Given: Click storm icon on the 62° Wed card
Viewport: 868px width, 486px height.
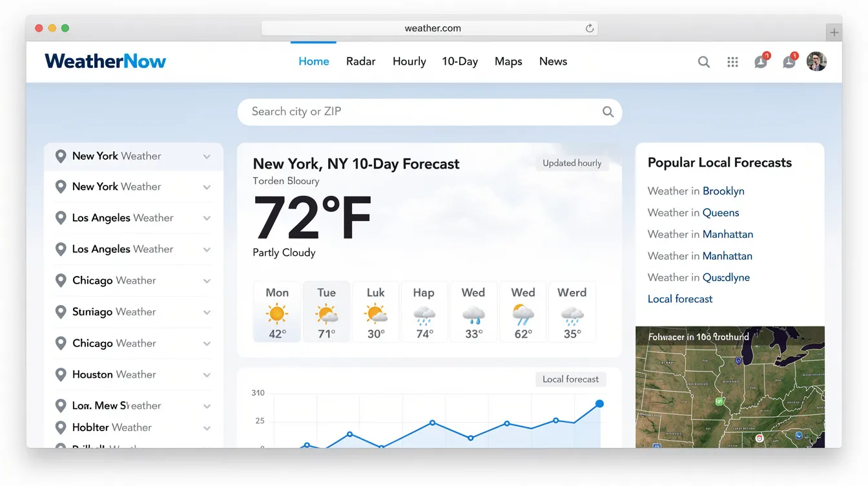Looking at the screenshot, I should coord(523,315).
